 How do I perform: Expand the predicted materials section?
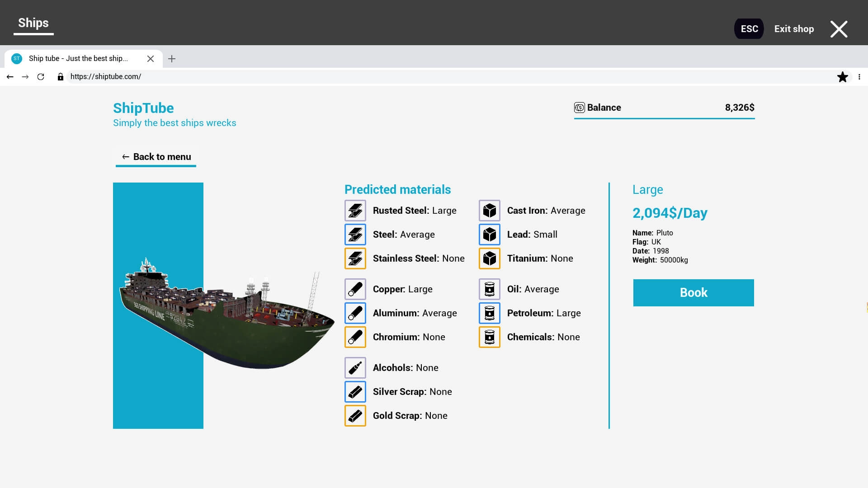(x=398, y=189)
